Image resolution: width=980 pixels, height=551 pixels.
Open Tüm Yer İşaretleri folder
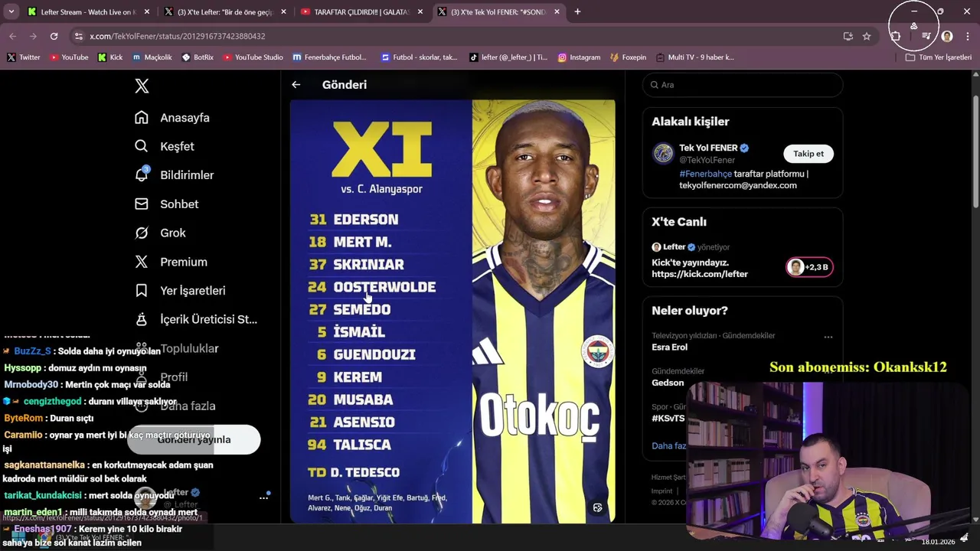click(x=939, y=57)
